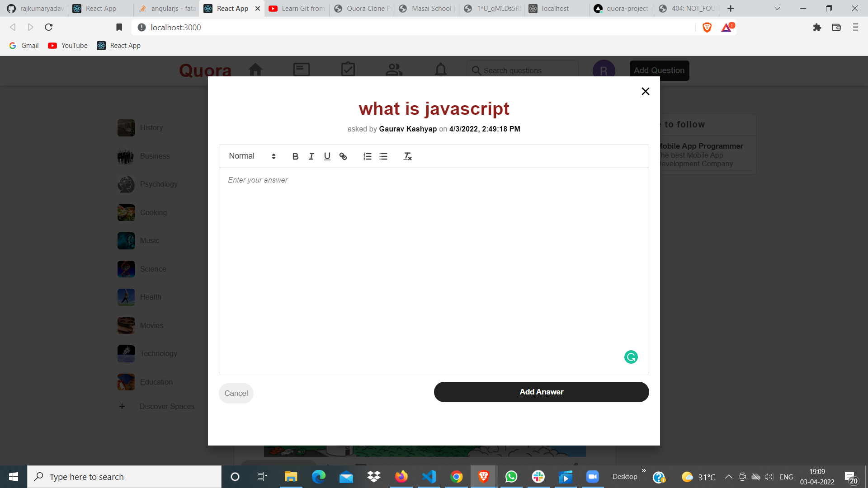
Task: Create a bullet list in the answer editor
Action: [383, 156]
